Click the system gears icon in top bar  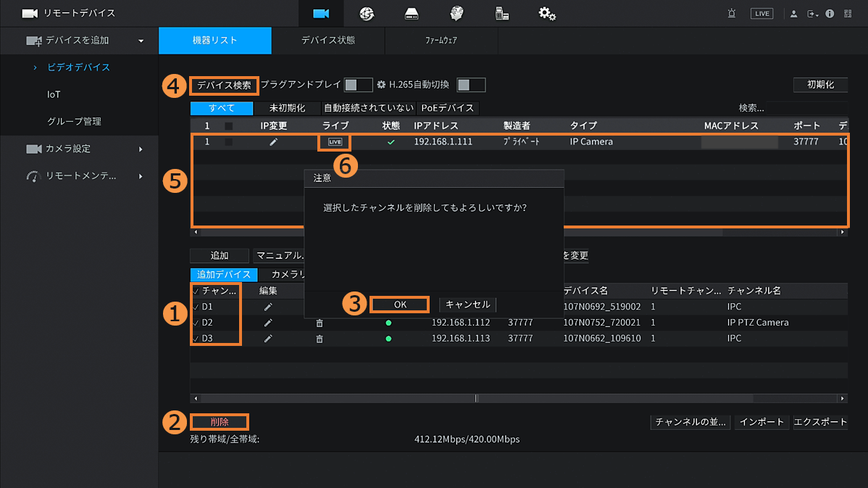547,14
